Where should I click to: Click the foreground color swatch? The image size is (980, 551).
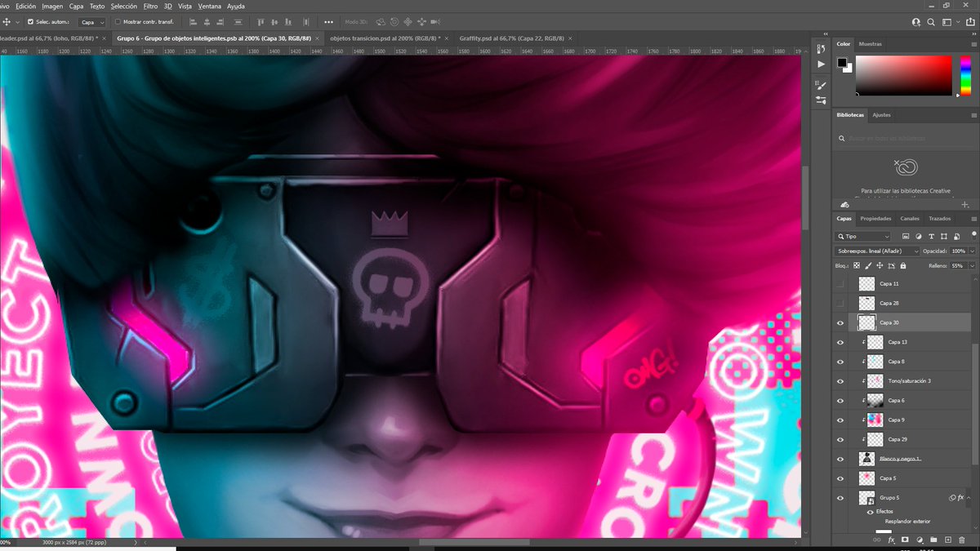[x=842, y=63]
